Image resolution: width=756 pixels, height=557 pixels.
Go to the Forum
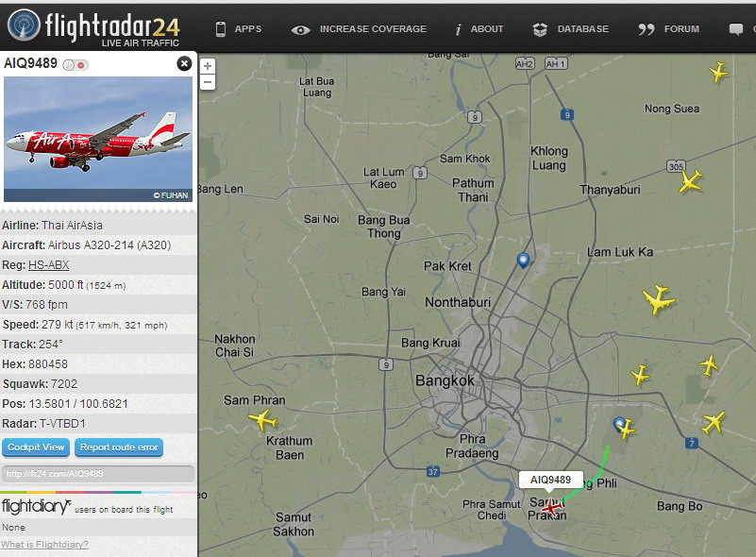669,29
